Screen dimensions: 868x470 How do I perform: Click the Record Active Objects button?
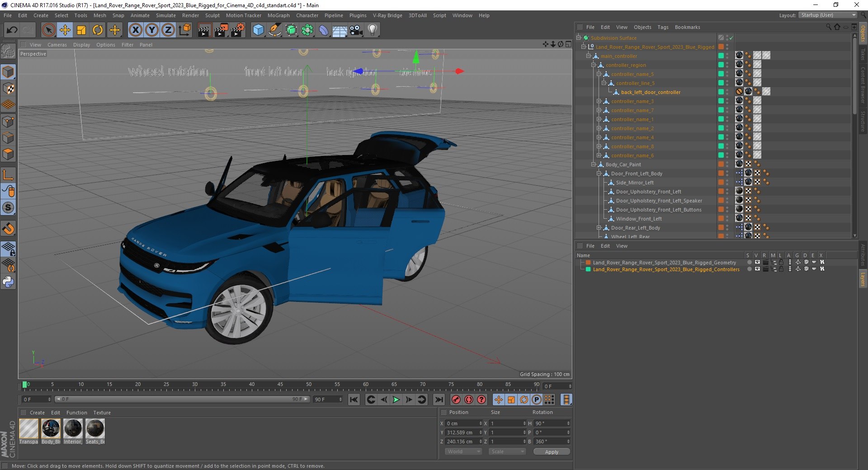[x=456, y=399]
